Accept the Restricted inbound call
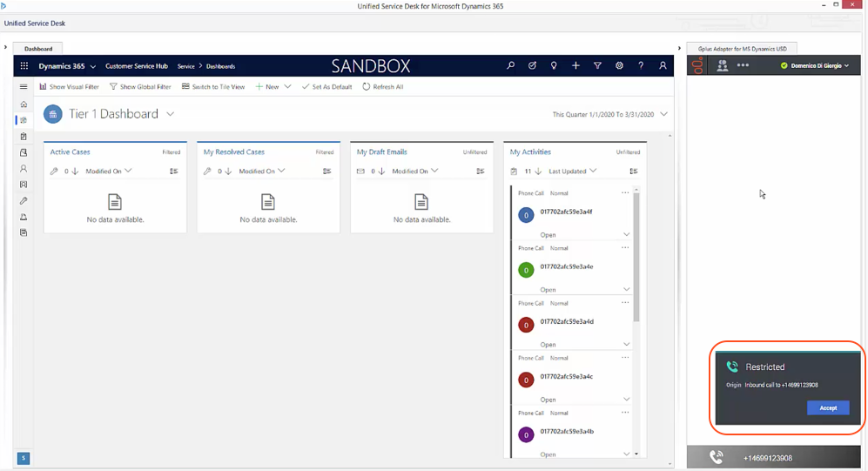This screenshot has height=471, width=868. (828, 408)
